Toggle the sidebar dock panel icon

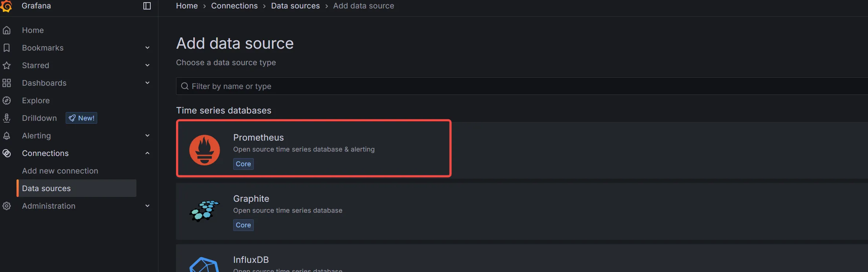[x=147, y=6]
